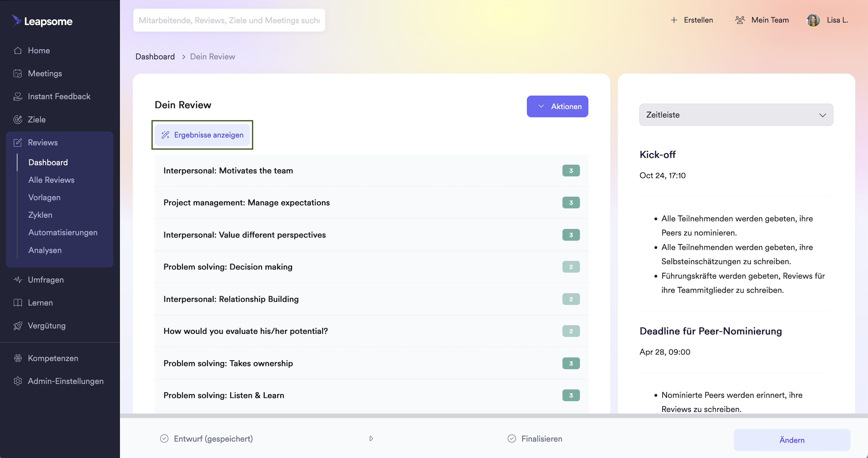Click the Meetings calendar icon
868x458 pixels.
[18, 74]
